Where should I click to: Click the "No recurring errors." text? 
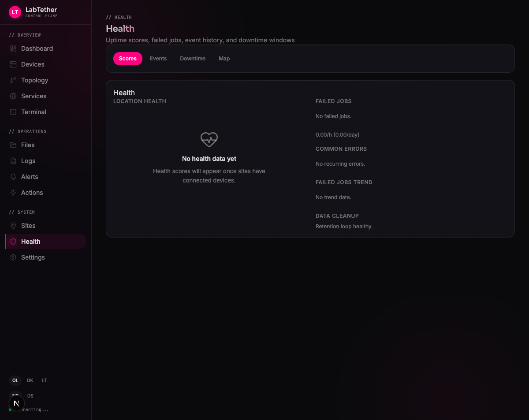point(340,164)
